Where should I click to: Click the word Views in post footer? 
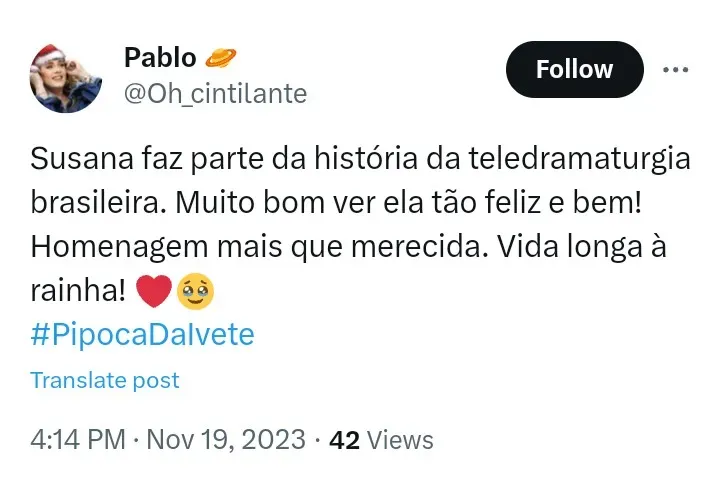click(x=400, y=440)
